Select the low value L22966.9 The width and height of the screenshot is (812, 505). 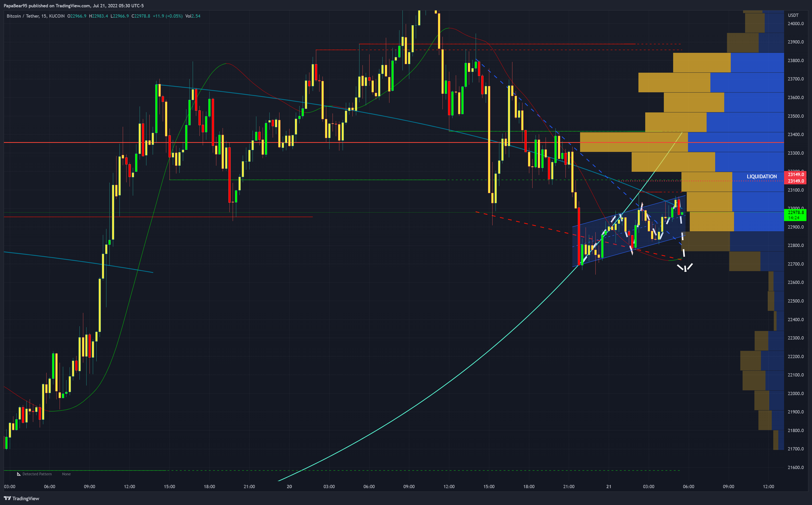coord(119,16)
